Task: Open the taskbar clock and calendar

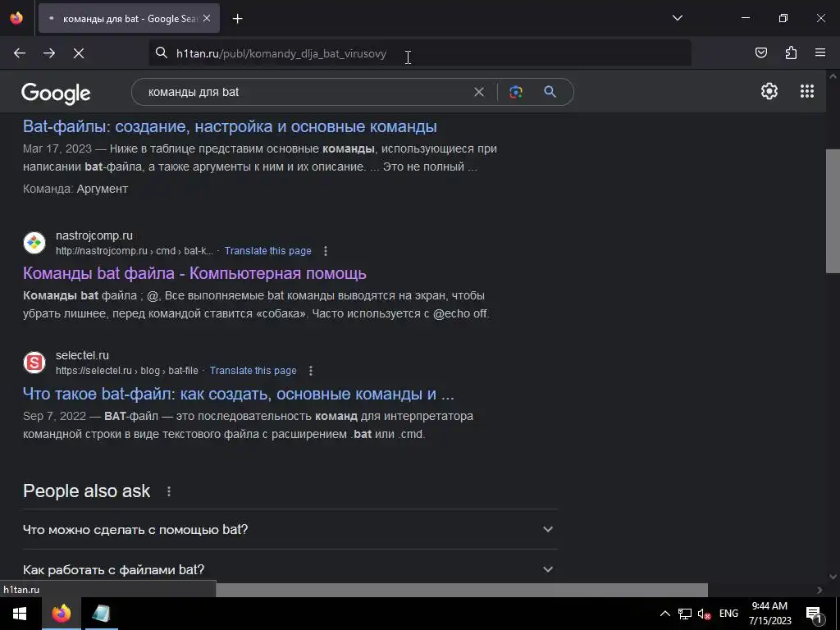Action: tap(769, 614)
